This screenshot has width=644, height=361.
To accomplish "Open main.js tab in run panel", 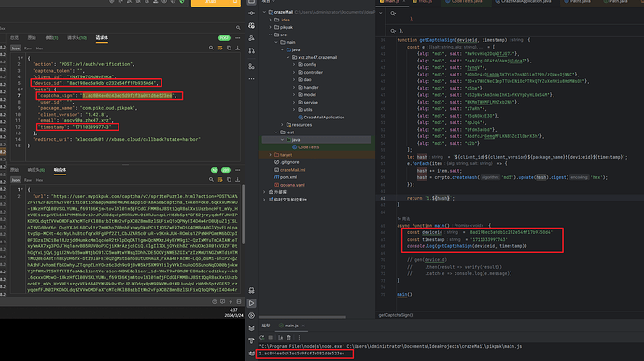I will pyautogui.click(x=291, y=326).
